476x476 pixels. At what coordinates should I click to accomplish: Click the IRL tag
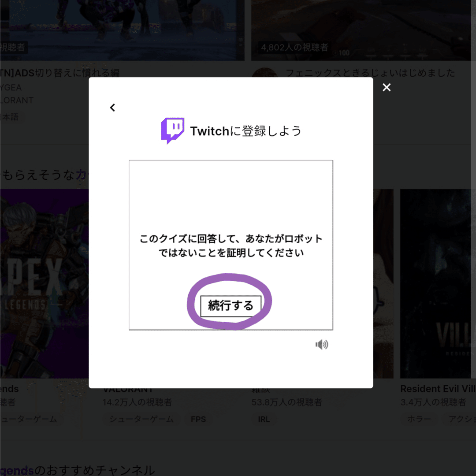click(264, 419)
